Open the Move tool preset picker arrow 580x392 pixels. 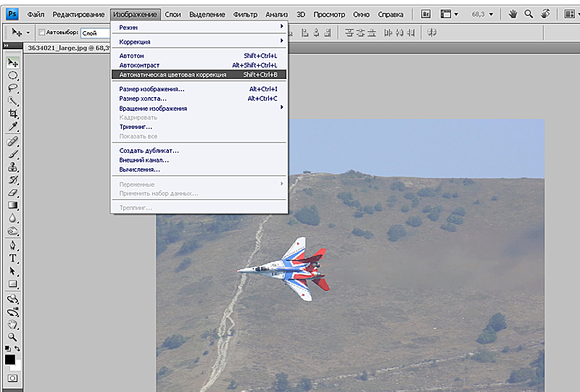[28, 33]
